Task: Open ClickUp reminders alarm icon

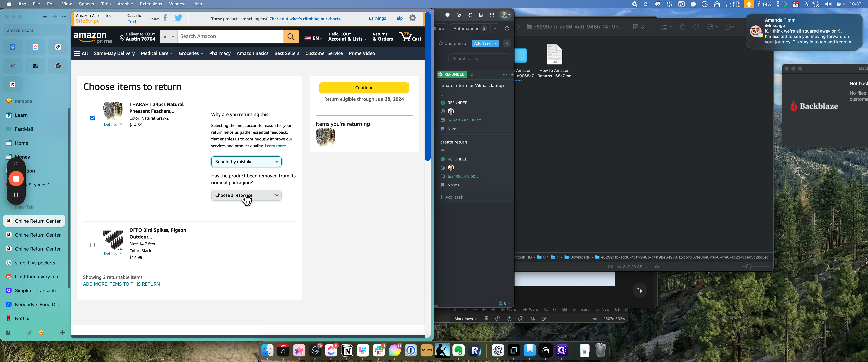Action: [x=470, y=15]
